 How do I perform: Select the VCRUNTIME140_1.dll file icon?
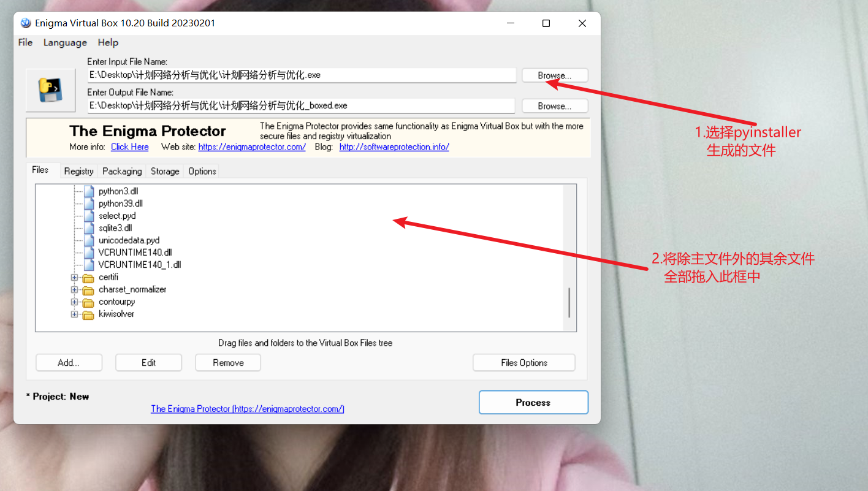89,265
